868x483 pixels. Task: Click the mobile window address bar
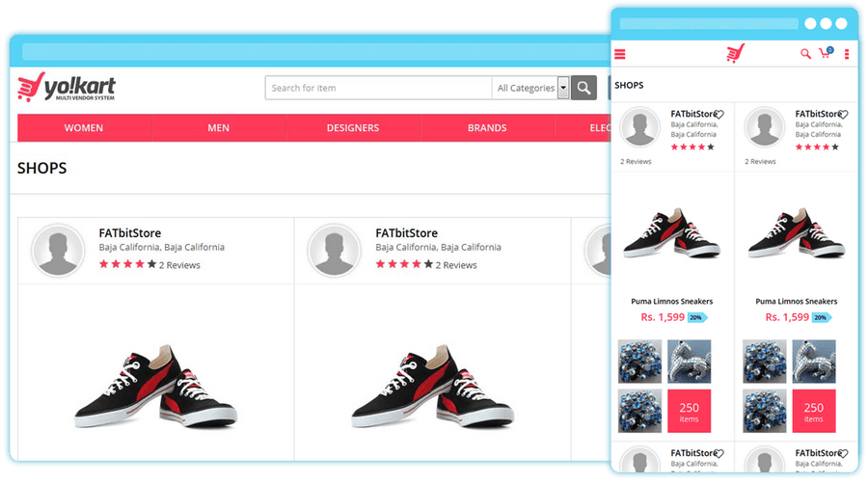[709, 23]
